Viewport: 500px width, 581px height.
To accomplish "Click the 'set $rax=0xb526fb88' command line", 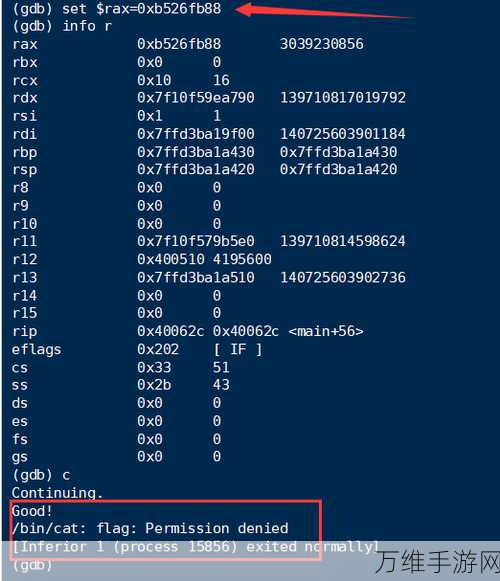I will click(117, 9).
